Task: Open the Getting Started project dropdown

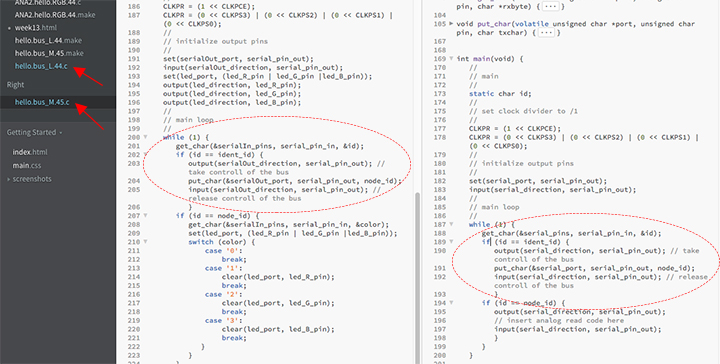Action: click(x=34, y=133)
